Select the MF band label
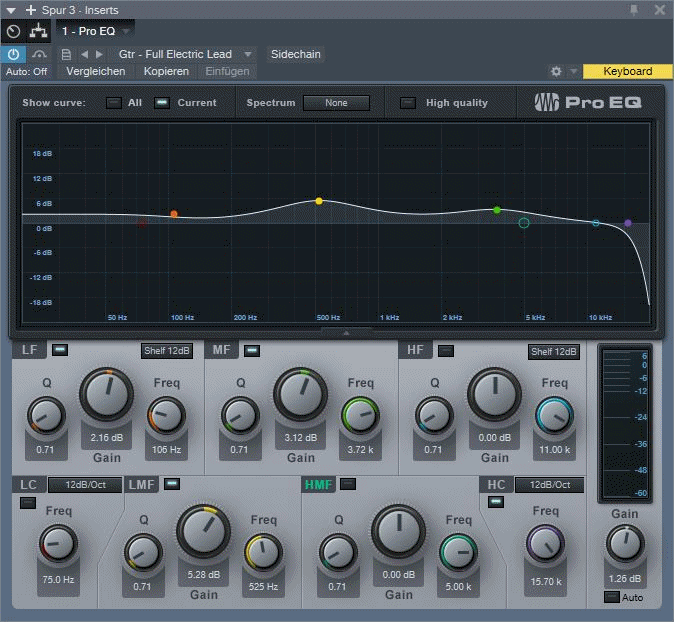 click(x=221, y=350)
